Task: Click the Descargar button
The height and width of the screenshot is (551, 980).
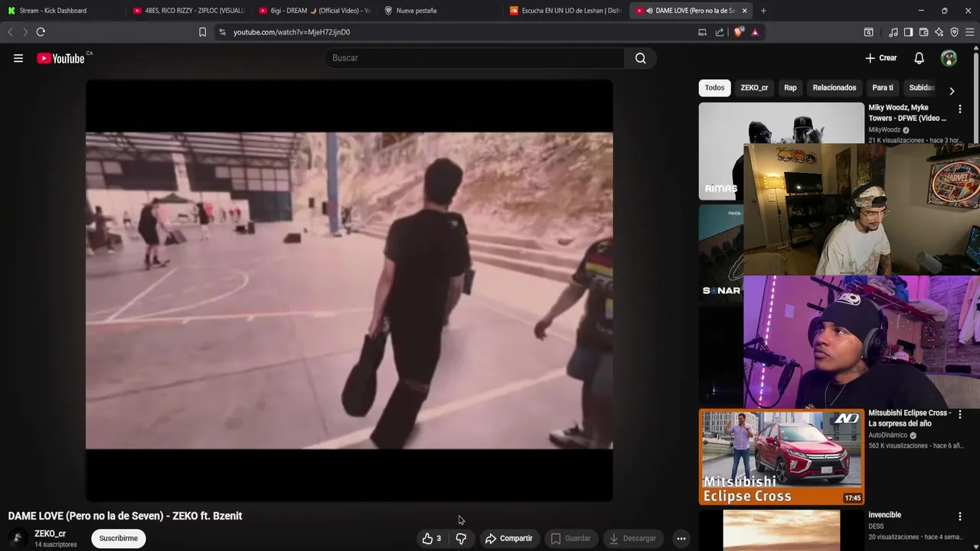Action: [x=633, y=538]
